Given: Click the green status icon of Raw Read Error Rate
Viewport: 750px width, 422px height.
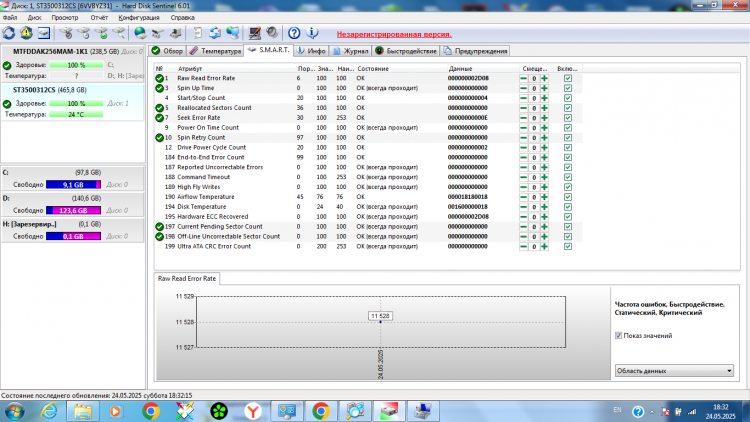Looking at the screenshot, I should coord(159,78).
